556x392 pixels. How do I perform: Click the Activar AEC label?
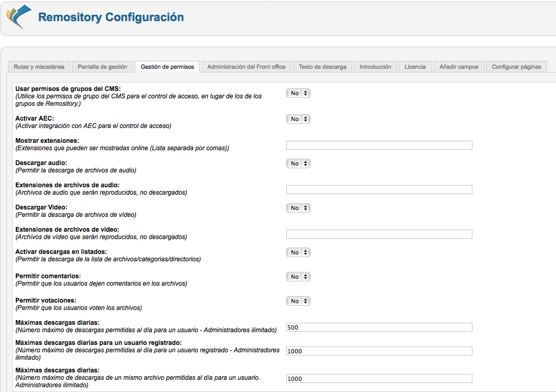[35, 118]
